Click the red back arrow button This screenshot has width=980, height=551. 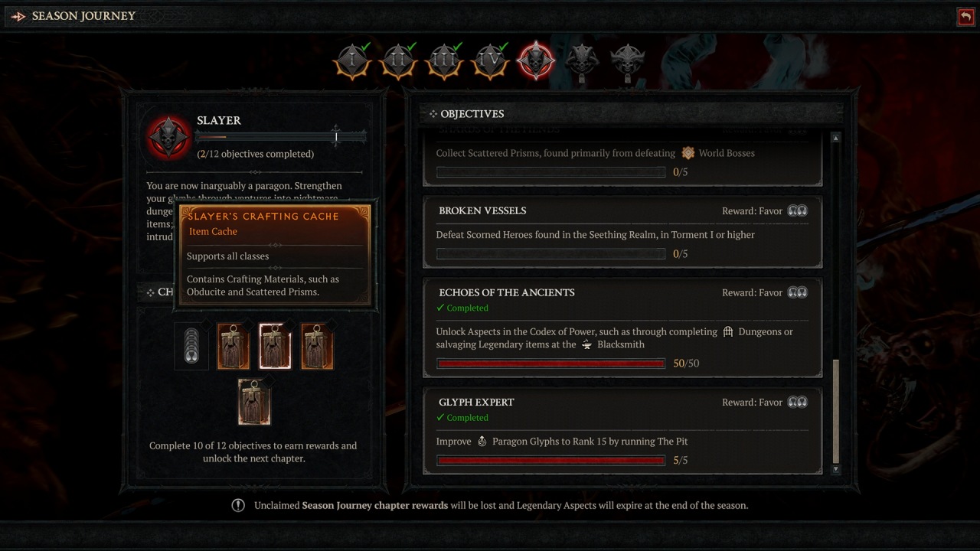click(x=965, y=17)
